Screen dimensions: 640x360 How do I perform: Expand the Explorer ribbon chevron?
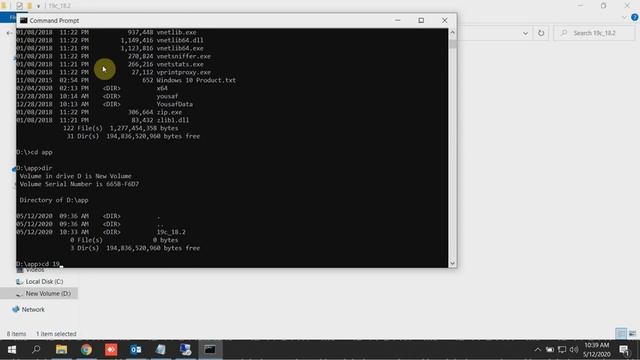624,18
